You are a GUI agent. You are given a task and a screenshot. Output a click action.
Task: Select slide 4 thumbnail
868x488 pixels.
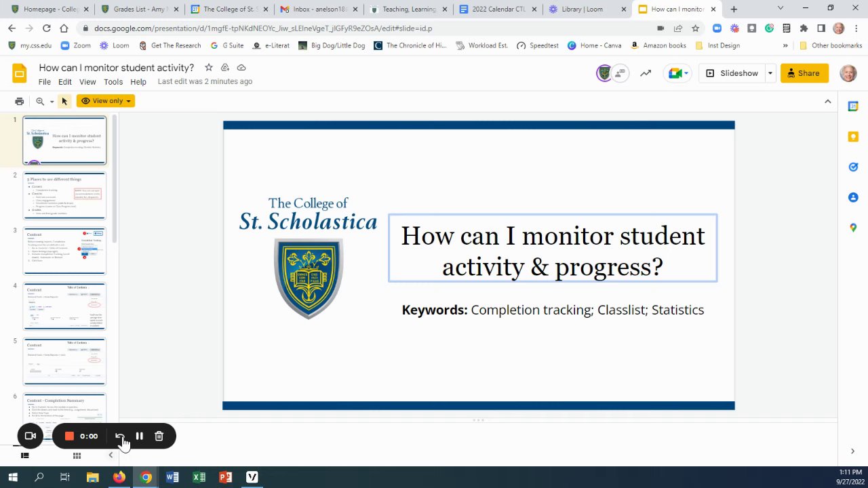[65, 306]
